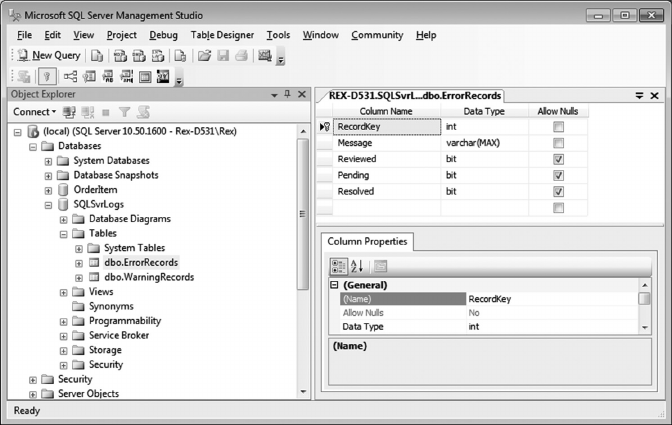
Task: Click Object Explorer vertical scrollbar thumb
Action: (x=303, y=214)
